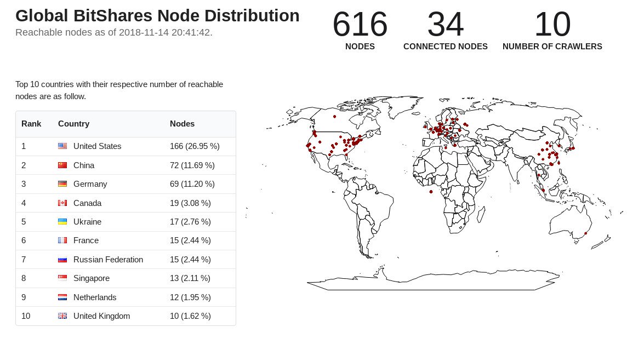The image size is (644, 344).
Task: Click the Russian Federation flag icon
Action: coord(62,260)
